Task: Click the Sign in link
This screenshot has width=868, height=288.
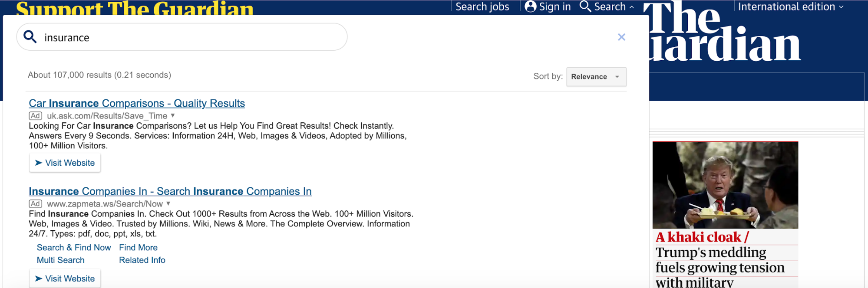Action: [x=555, y=7]
